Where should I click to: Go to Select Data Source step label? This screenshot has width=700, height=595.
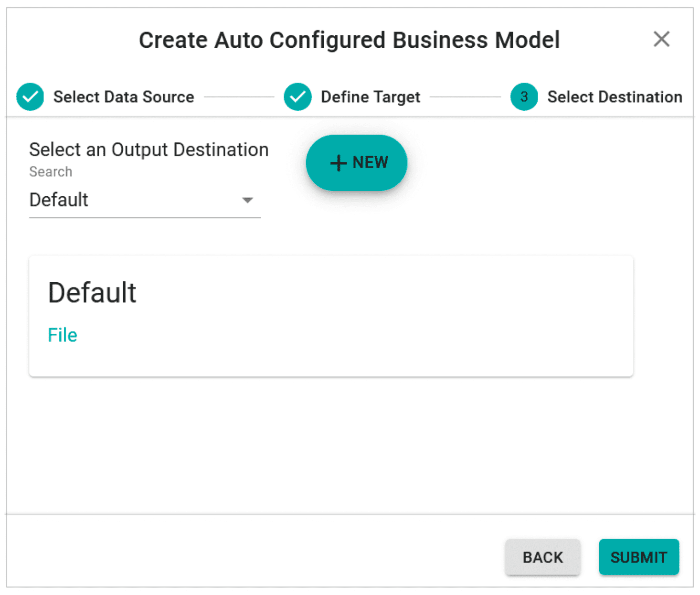pos(124,97)
